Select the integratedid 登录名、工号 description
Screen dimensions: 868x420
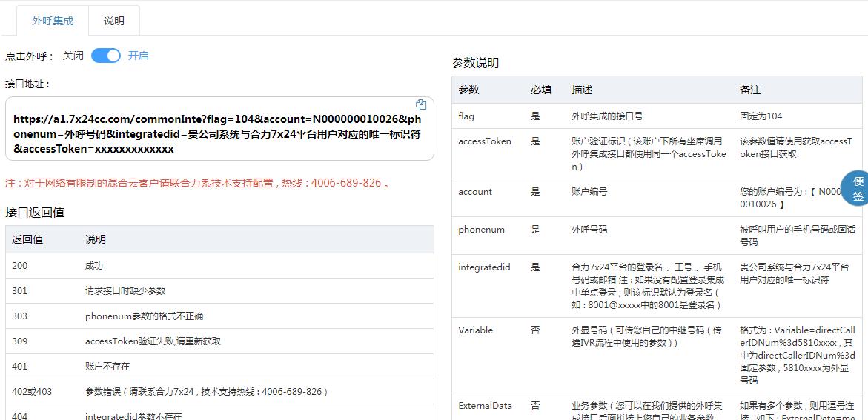tap(648, 286)
